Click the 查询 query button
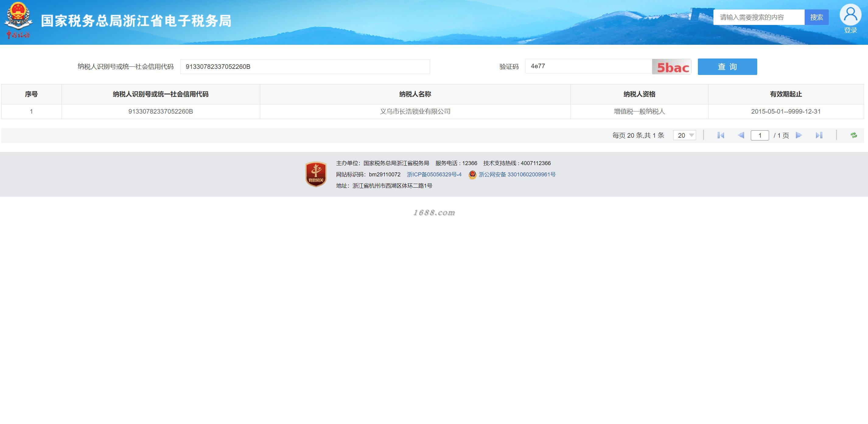868x424 pixels. point(727,66)
